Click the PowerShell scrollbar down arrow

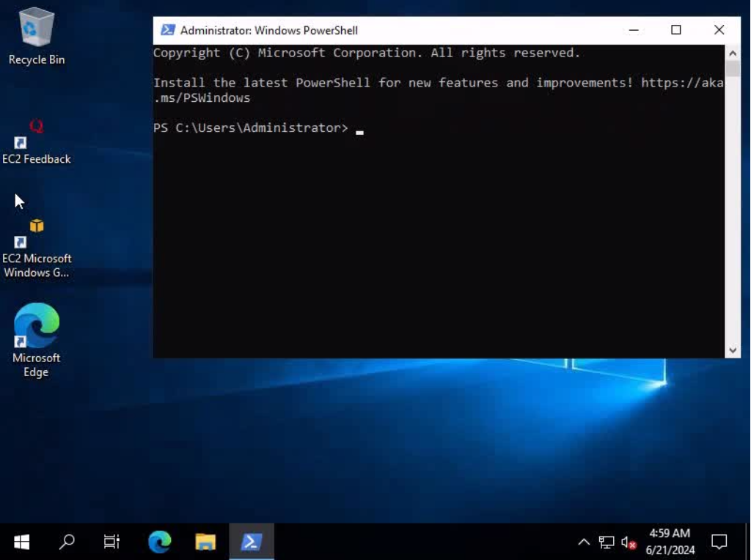(x=733, y=350)
